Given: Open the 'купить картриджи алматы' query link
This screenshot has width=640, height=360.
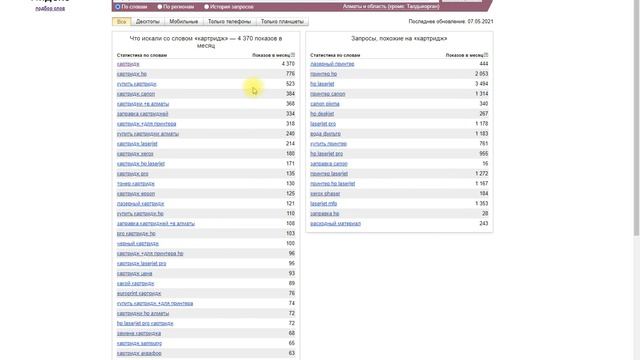Looking at the screenshot, I should pyautogui.click(x=148, y=134).
